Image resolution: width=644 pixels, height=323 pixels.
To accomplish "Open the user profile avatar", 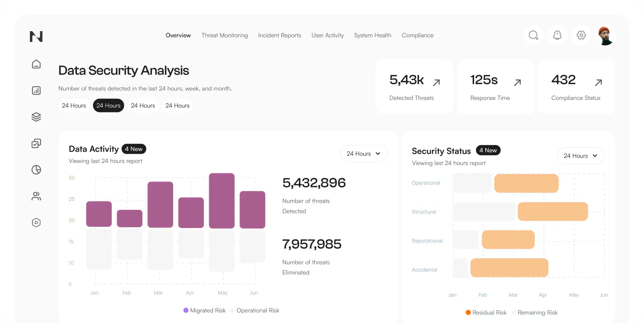I will pyautogui.click(x=605, y=36).
